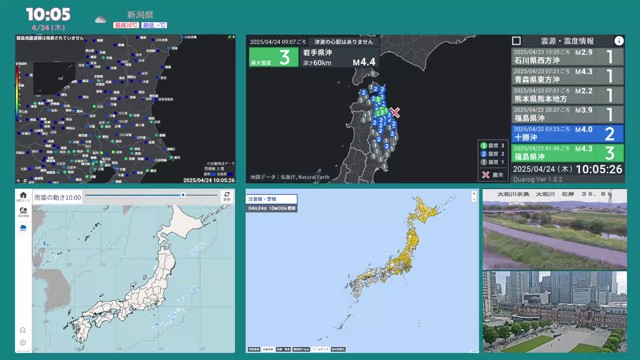Select the second icon in rain radar sidebar
This screenshot has height=360, width=640.
click(23, 212)
